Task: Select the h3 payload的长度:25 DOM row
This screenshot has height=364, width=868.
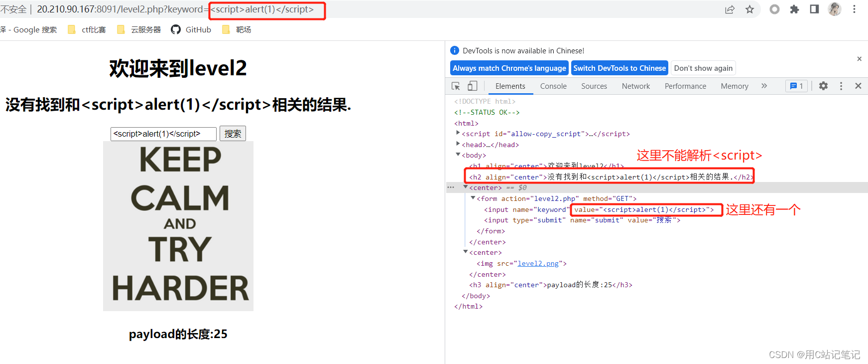Action: pos(551,285)
